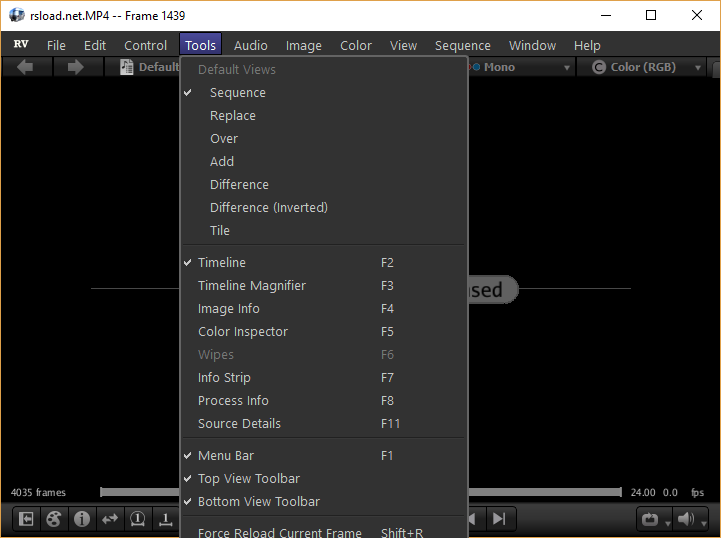Open the Window menu
721x538 pixels.
click(x=532, y=46)
